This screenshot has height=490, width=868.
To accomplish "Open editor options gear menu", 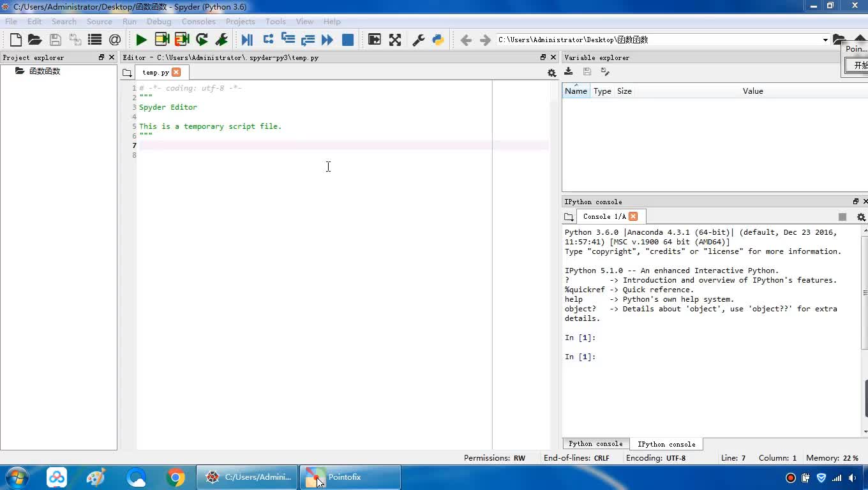I will point(552,73).
